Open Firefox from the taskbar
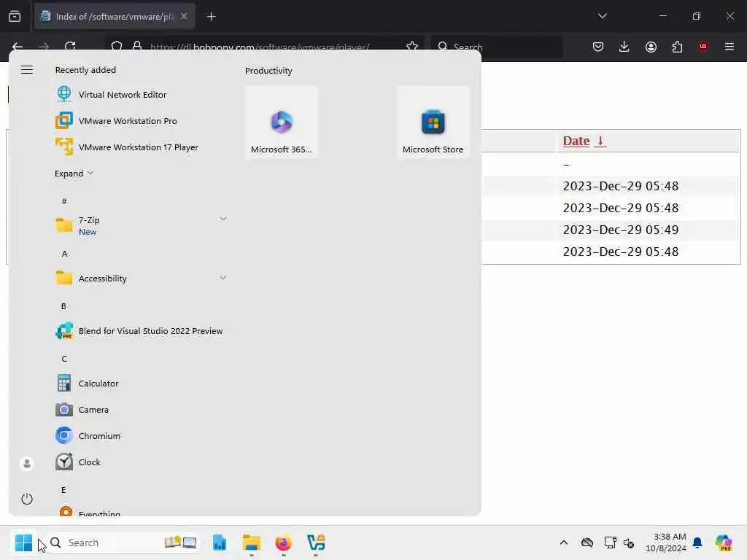 284,542
